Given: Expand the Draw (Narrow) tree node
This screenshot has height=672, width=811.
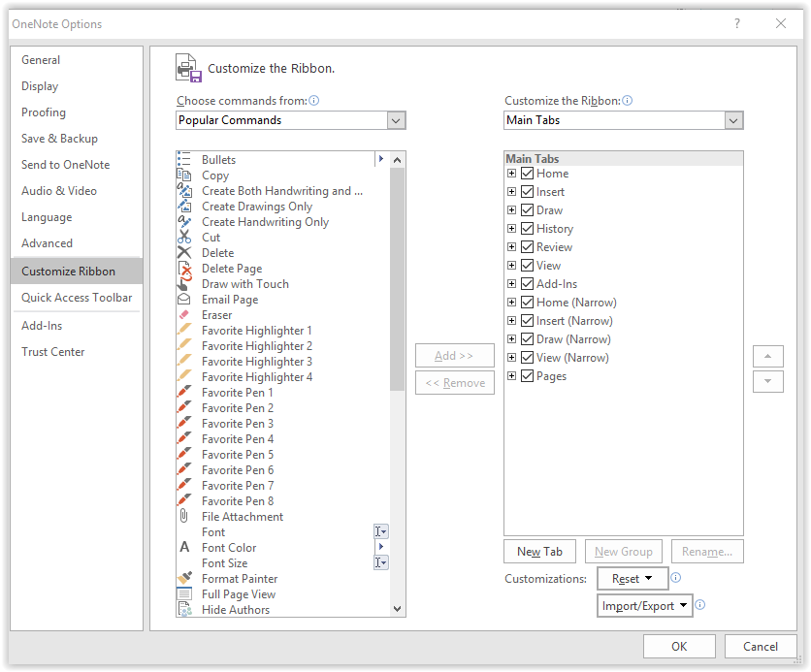Looking at the screenshot, I should click(511, 339).
